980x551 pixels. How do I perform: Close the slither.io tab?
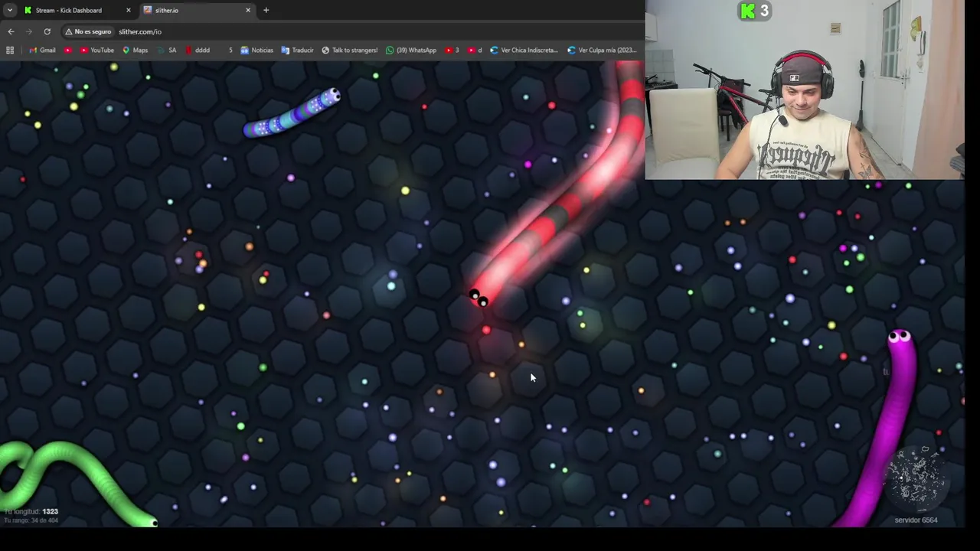pyautogui.click(x=248, y=10)
